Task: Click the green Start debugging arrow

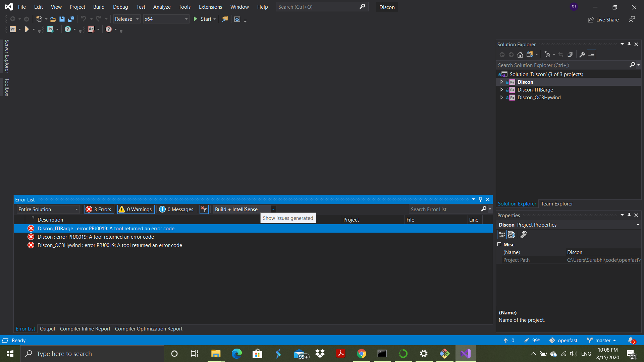Action: click(196, 19)
